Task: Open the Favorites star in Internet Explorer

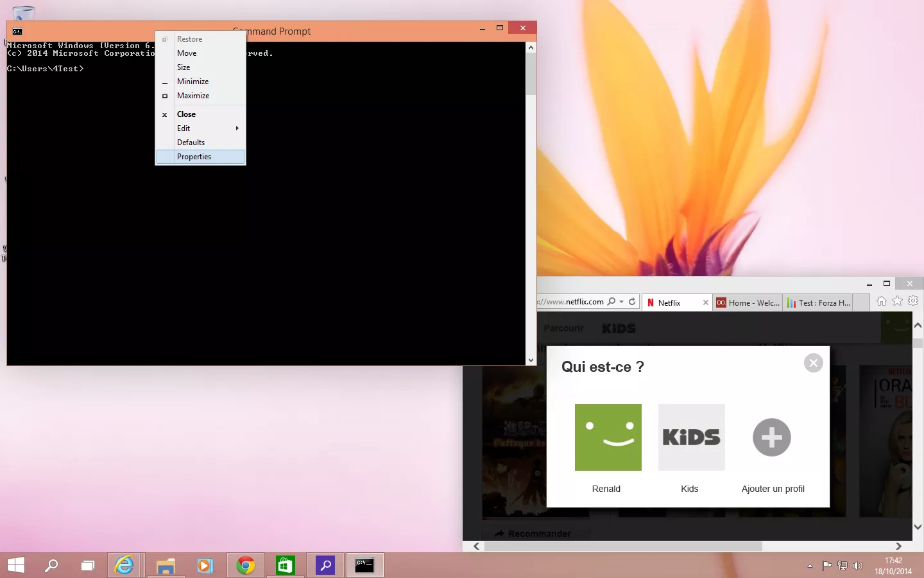Action: tap(897, 301)
